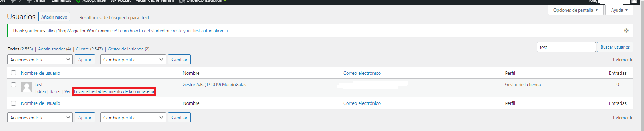Expand the Ayuda help tab
This screenshot has height=131, width=644.
pyautogui.click(x=619, y=10)
